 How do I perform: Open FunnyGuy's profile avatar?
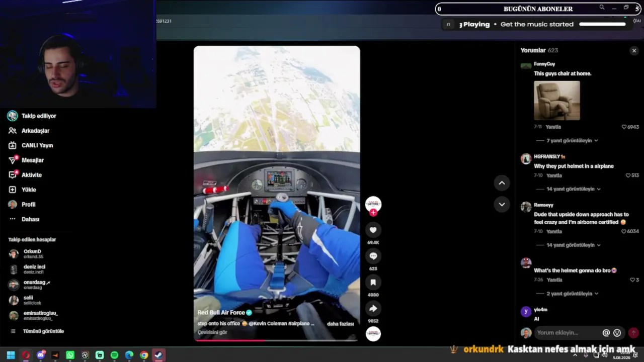[x=526, y=66]
